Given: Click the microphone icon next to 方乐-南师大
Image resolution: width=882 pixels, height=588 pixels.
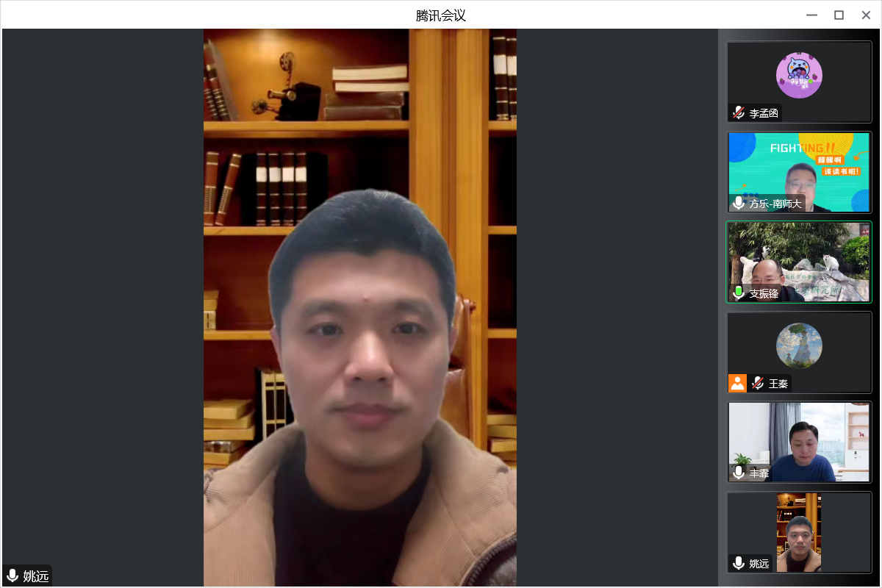Looking at the screenshot, I should click(x=739, y=204).
